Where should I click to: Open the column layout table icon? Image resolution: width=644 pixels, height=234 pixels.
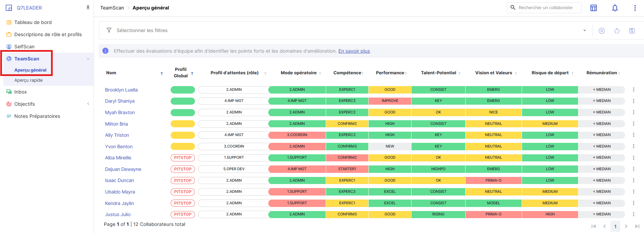(593, 8)
